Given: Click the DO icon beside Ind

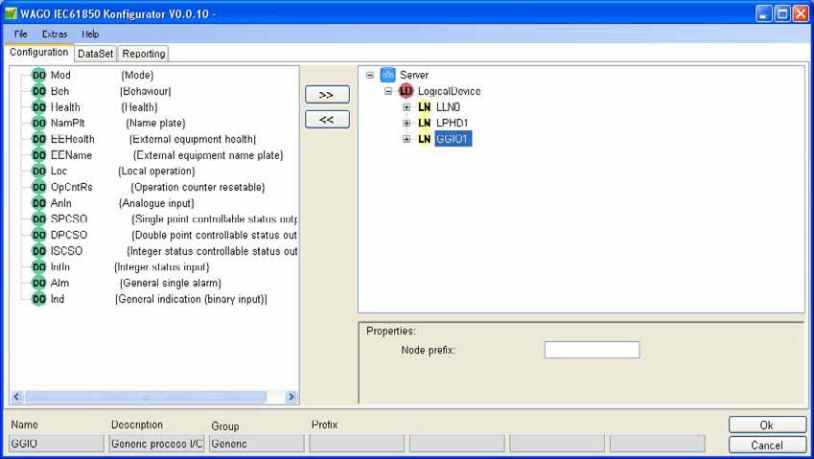Looking at the screenshot, I should [39, 299].
